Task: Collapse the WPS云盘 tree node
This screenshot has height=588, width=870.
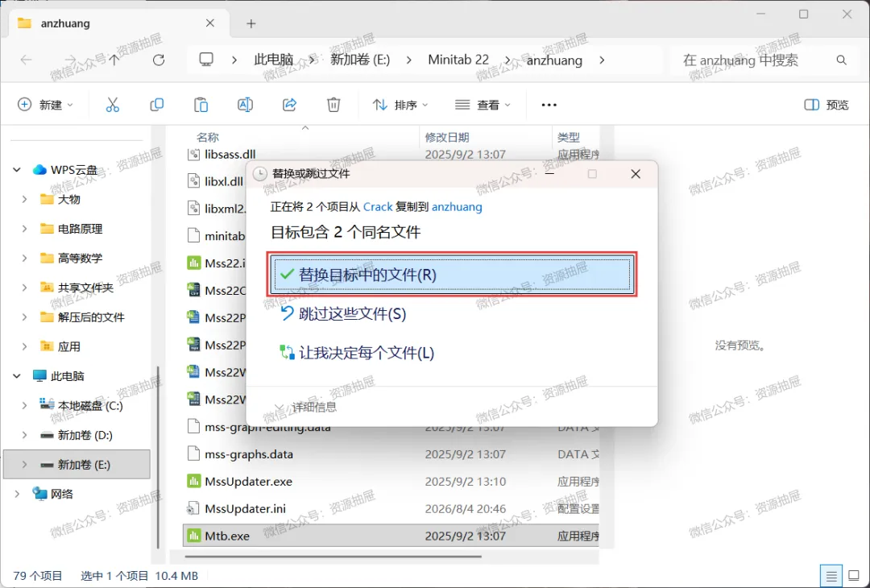Action: [x=17, y=170]
